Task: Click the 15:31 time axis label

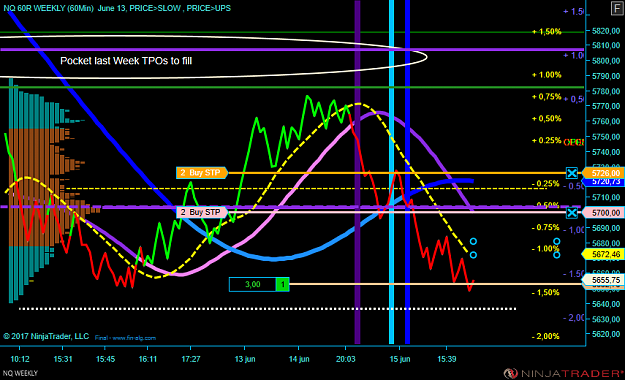Action: [x=63, y=359]
